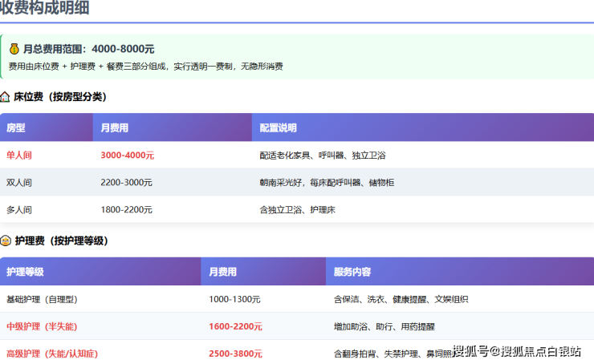Select the 双人间 room type row

[x=19, y=183]
